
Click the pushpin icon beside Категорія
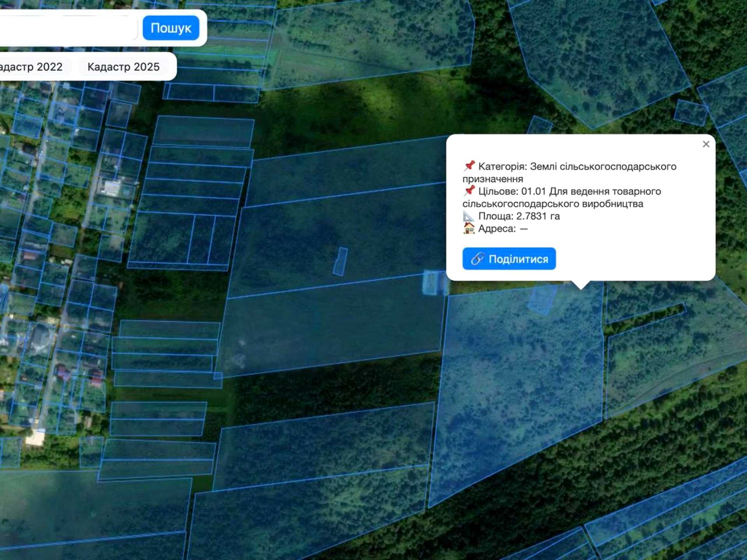[469, 166]
